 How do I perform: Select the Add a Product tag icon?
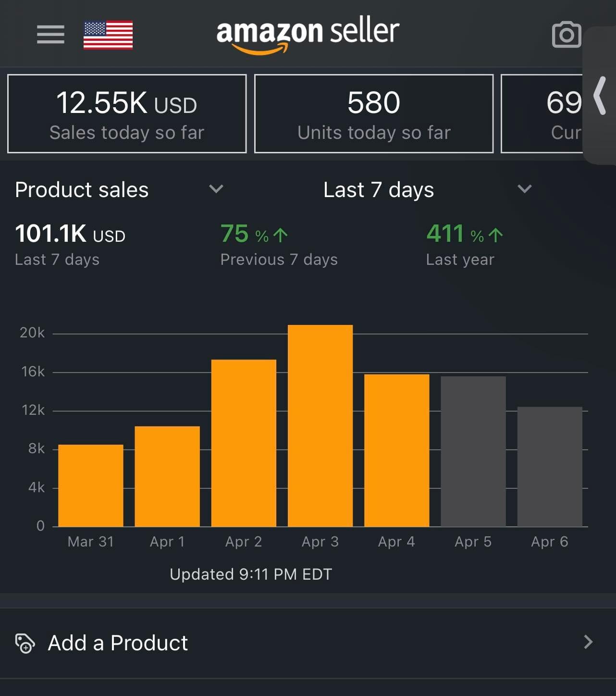pos(25,643)
